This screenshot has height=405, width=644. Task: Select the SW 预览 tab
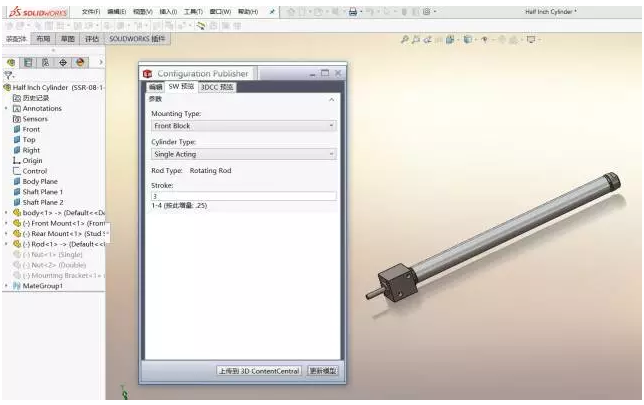click(181, 87)
